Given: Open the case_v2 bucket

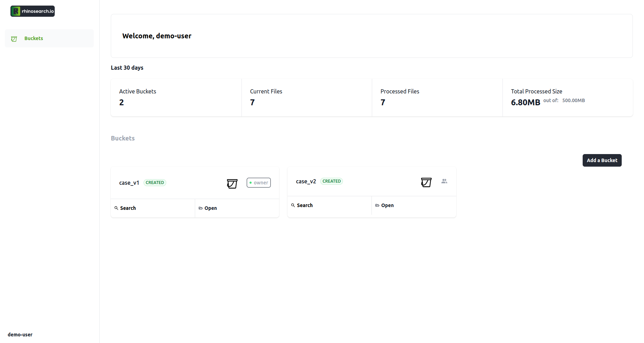Looking at the screenshot, I should point(414,205).
